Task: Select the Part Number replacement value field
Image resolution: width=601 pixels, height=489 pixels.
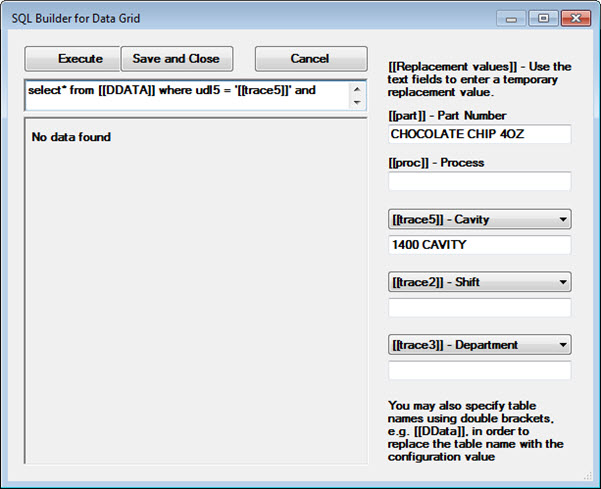Action: (479, 135)
